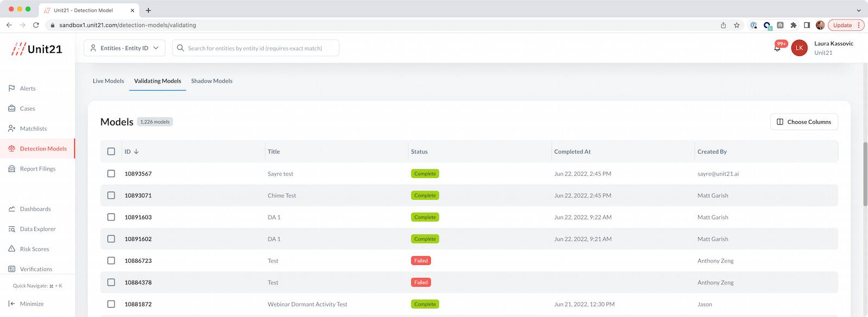Click the Status column header
Viewport: 868px width, 317px height.
click(x=419, y=151)
